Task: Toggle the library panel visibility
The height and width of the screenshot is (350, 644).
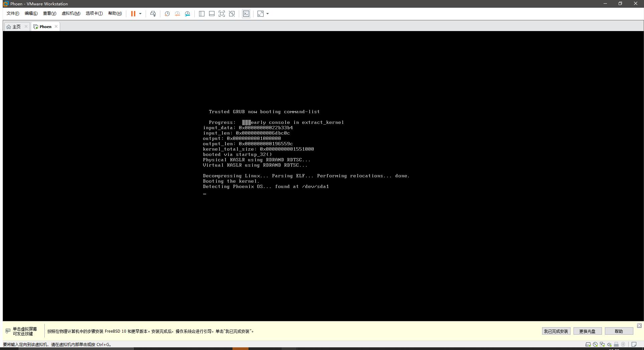Action: pyautogui.click(x=201, y=14)
